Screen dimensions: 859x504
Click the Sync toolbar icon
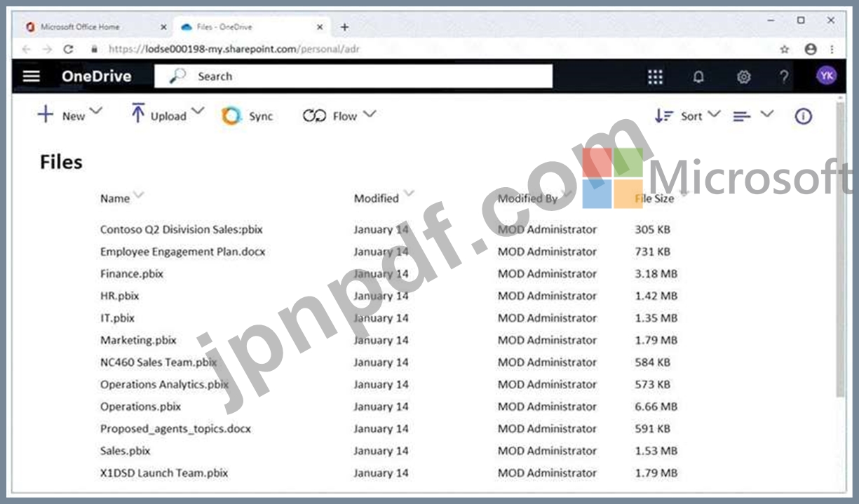231,116
